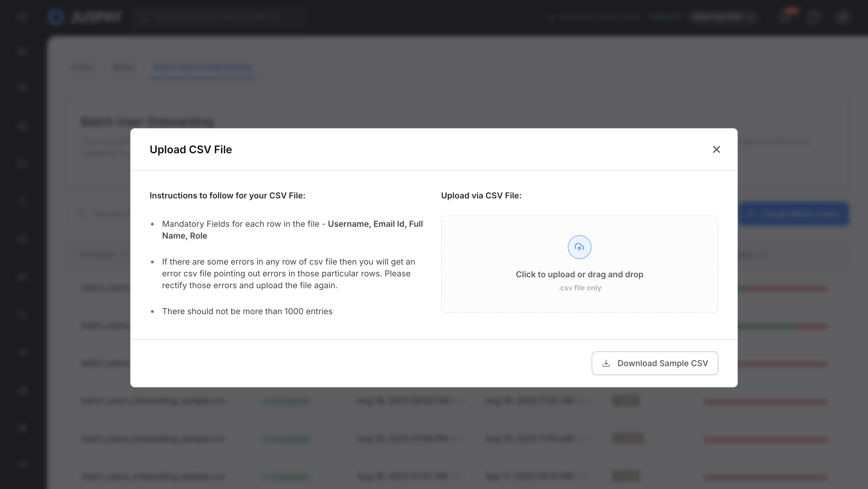This screenshot has width=868, height=489.
Task: Click the first row's red-green progress bar
Action: [x=782, y=288]
